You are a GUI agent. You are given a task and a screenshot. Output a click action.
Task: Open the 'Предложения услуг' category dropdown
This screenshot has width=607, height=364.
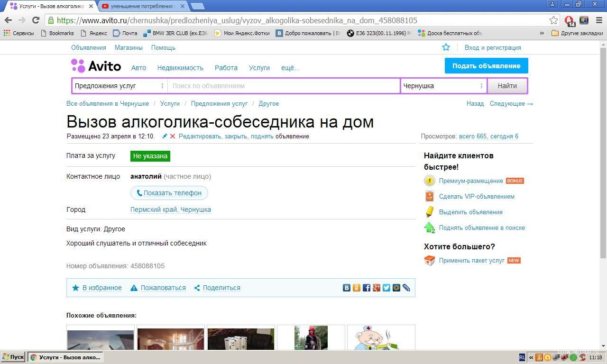[x=120, y=86]
